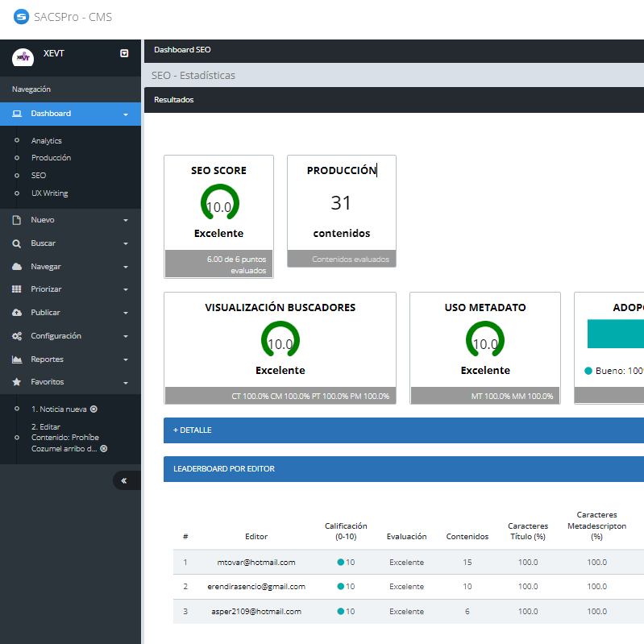The height and width of the screenshot is (644, 644).
Task: Click the Nuevo document icon
Action: coord(17,220)
